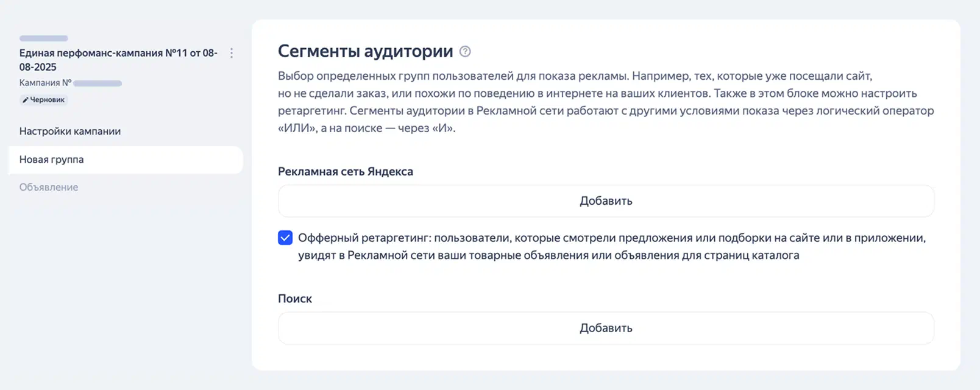Click the Рекламная сеть Яндекса label

pyautogui.click(x=346, y=172)
